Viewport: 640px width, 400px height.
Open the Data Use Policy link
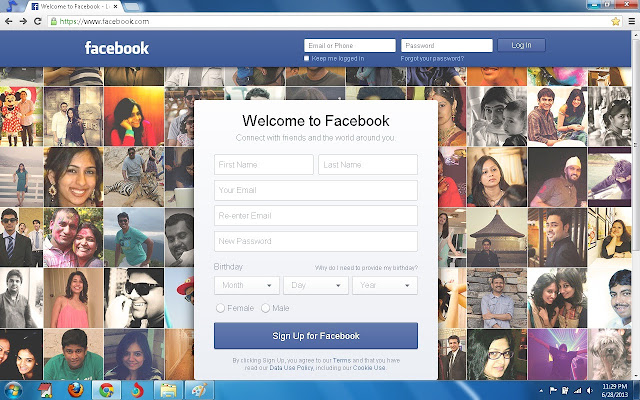(291, 368)
